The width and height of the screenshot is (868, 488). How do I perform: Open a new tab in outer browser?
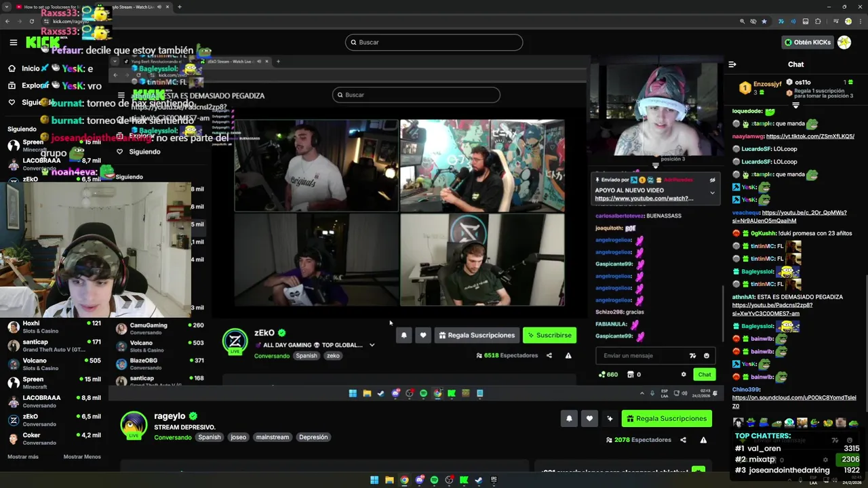tap(180, 7)
